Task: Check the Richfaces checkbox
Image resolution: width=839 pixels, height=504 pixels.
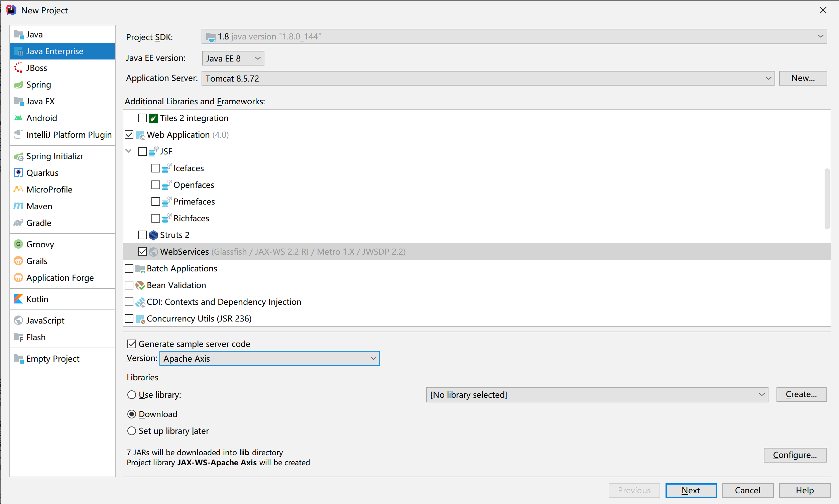Action: coord(155,218)
